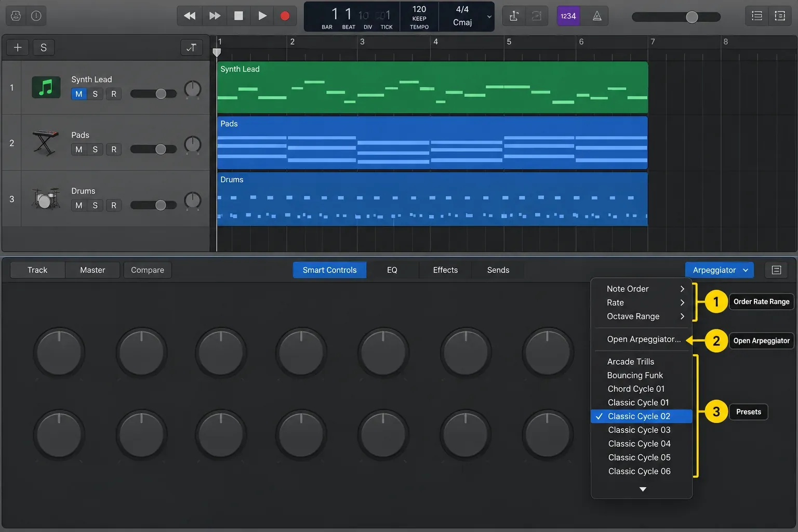Screen dimensions: 798x532
Task: Click the Rewind transport button
Action: pos(190,16)
